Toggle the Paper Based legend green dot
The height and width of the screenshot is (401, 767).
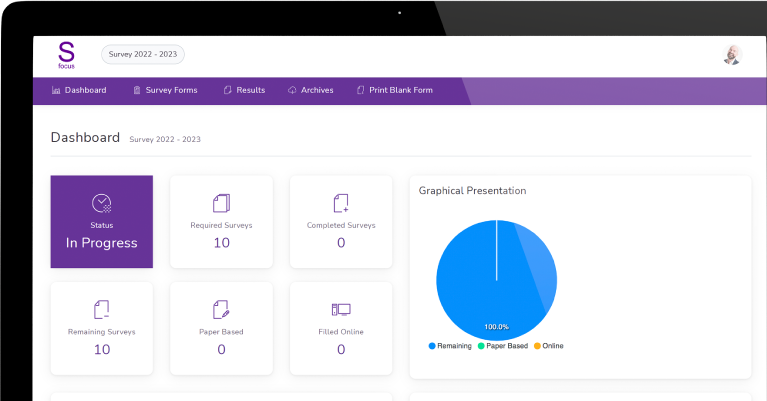(x=481, y=346)
